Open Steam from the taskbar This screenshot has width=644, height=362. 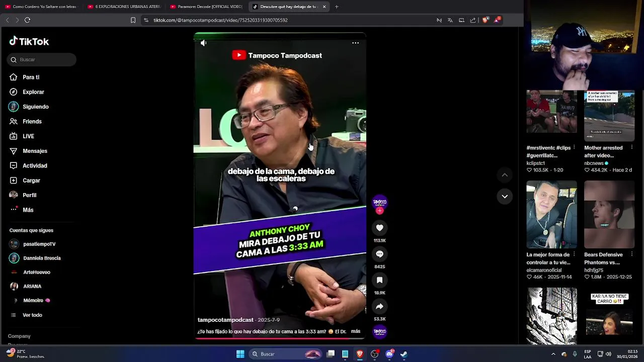pos(404,354)
